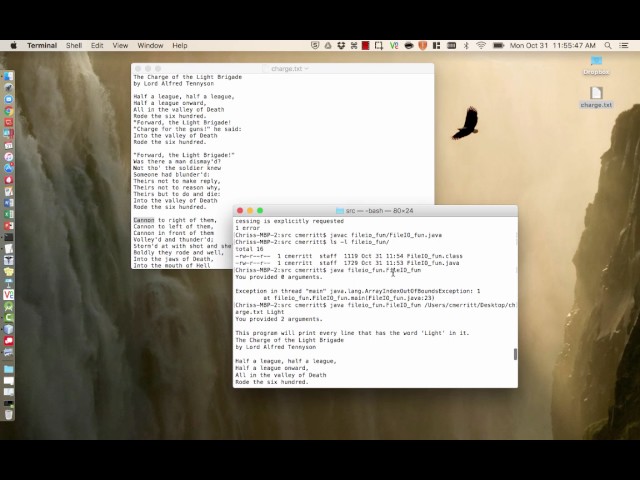Image resolution: width=640 pixels, height=480 pixels.
Task: Click the charge.txt window title
Action: coord(287,69)
